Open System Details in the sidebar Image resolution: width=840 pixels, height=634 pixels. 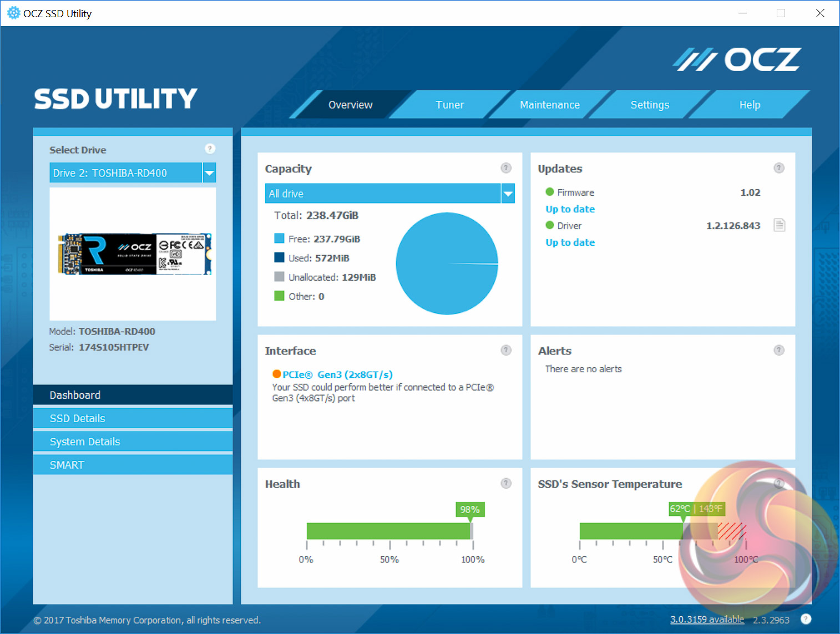pos(133,442)
